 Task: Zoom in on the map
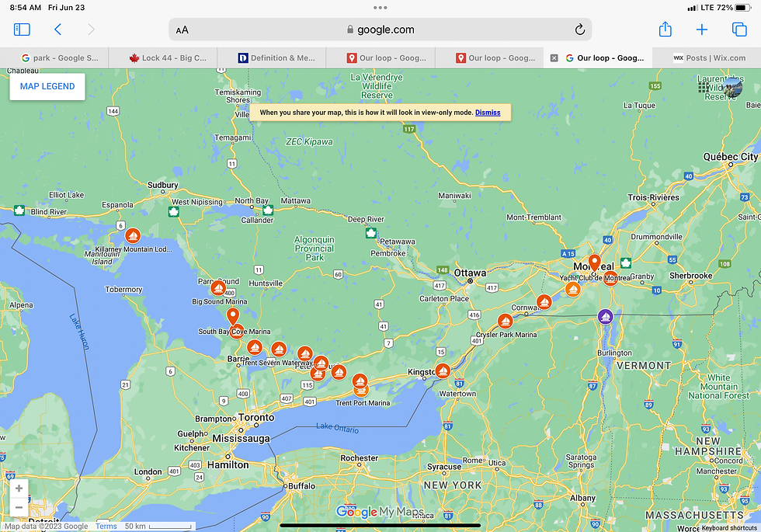pos(19,489)
